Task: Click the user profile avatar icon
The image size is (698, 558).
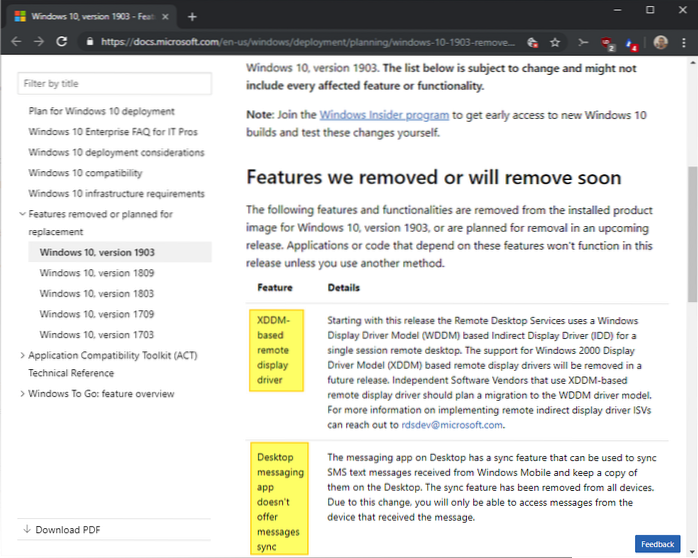Action: 661,42
